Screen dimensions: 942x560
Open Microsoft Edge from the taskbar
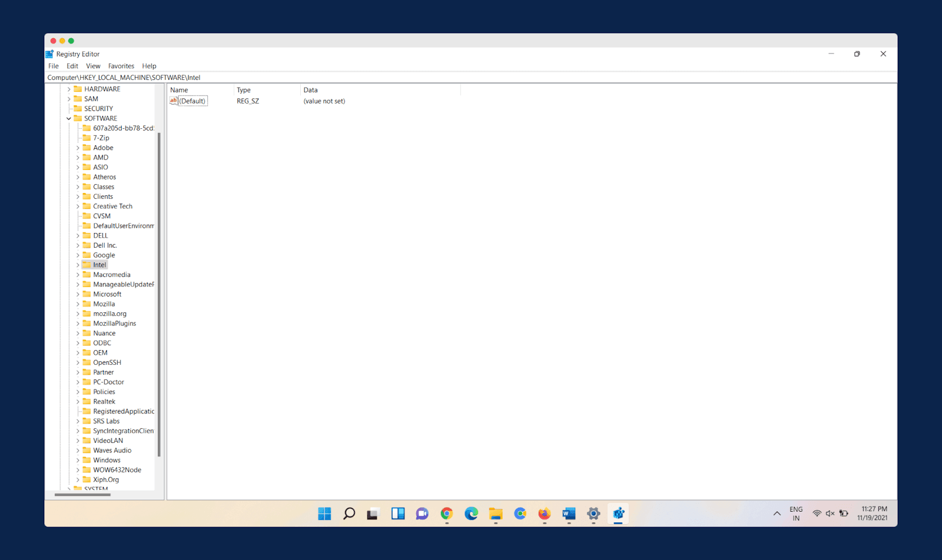[471, 514]
